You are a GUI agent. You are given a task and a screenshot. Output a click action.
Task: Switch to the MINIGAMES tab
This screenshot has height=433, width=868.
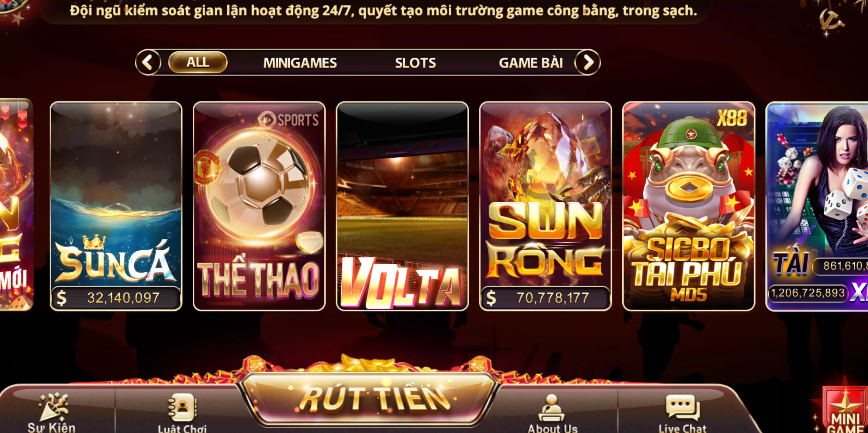[300, 63]
